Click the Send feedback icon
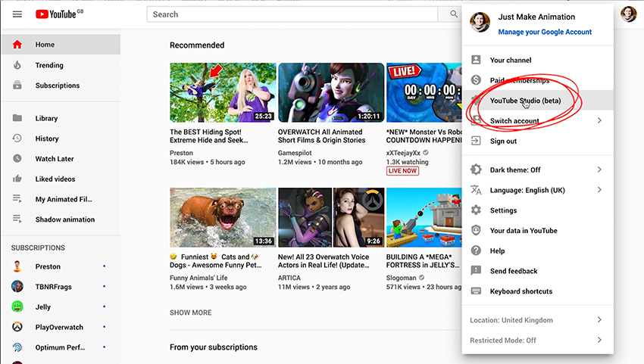 pos(476,270)
